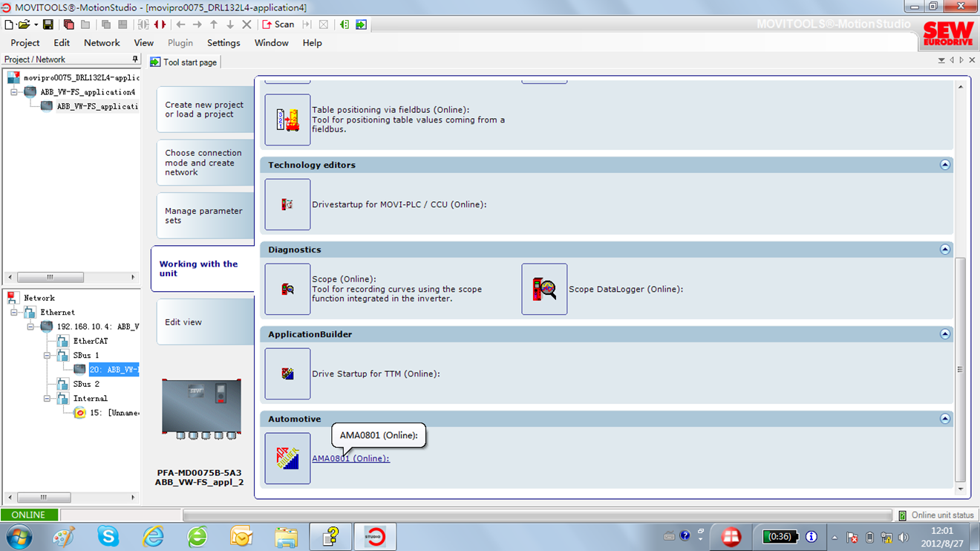Switch to Manage parameter sets tab
The width and height of the screenshot is (980, 551).
coord(203,215)
